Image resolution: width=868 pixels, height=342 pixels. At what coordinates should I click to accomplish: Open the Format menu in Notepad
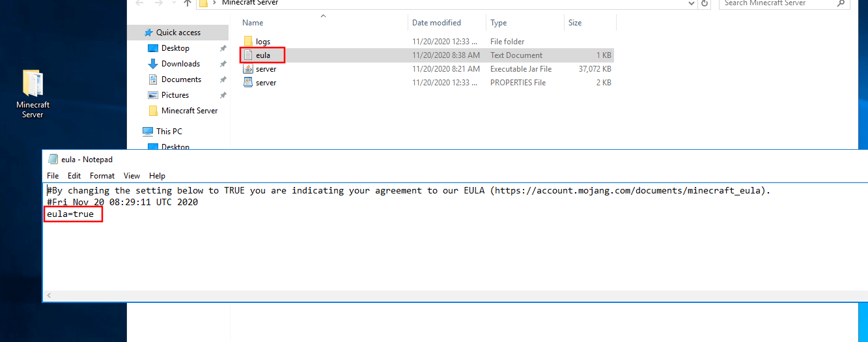(102, 176)
